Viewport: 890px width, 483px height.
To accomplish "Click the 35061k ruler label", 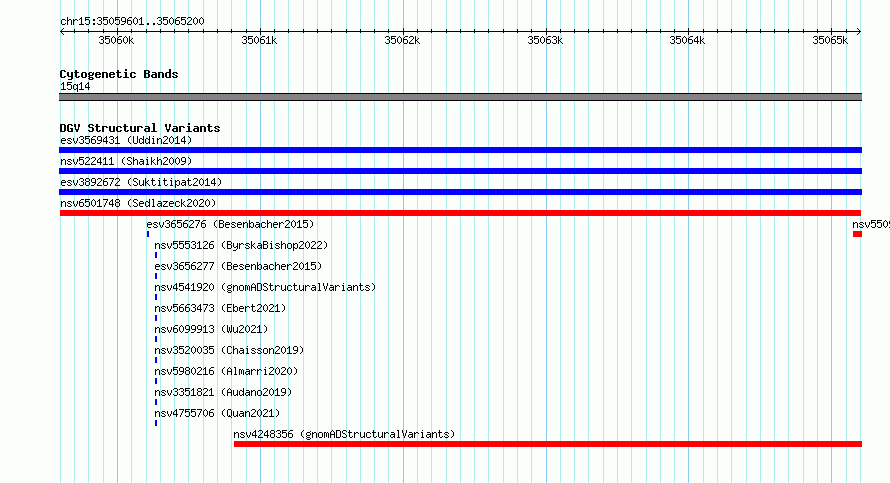I will (x=259, y=40).
